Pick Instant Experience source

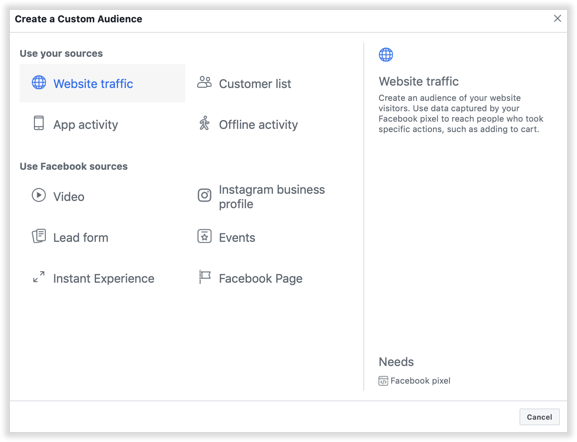102,278
